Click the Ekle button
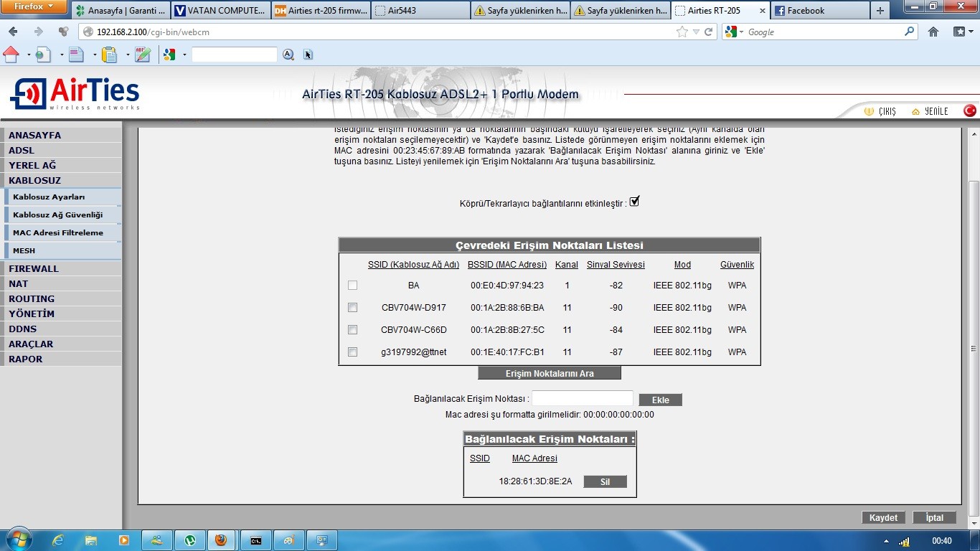Screen dimensions: 980x551 tap(660, 400)
